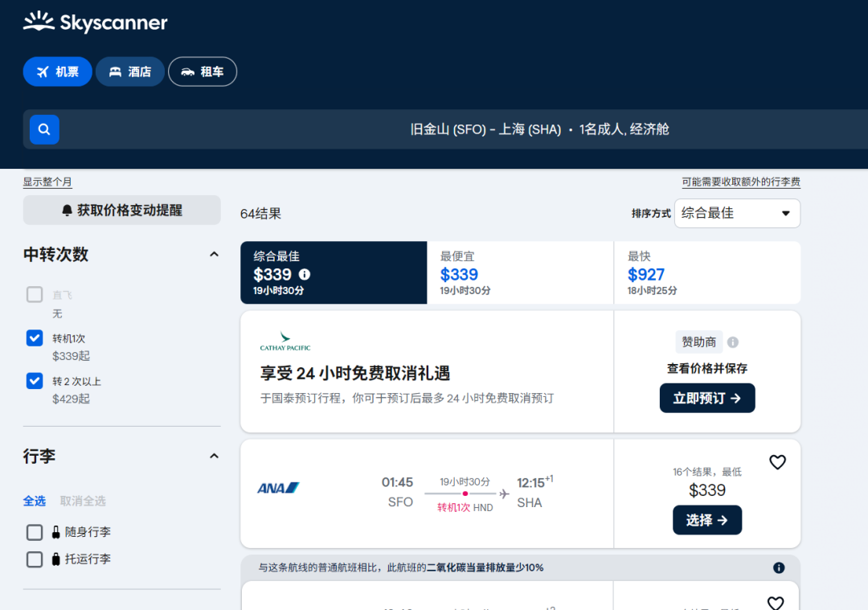Click info icon next to $339 best price
Viewport: 868px width, 610px height.
[305, 275]
